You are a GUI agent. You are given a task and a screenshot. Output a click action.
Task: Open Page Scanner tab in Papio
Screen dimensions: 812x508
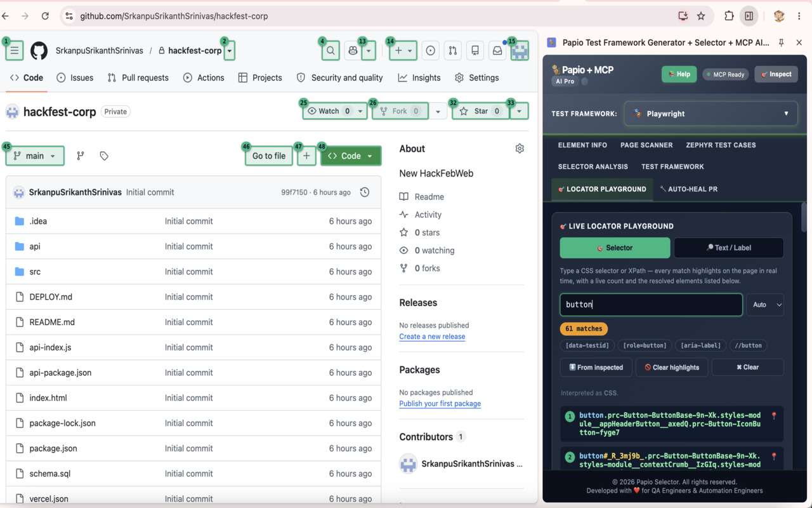pos(646,145)
